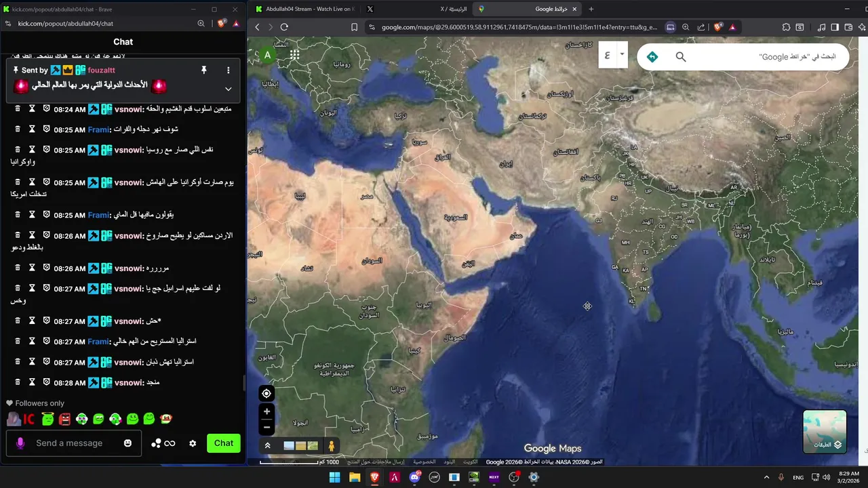Image resolution: width=868 pixels, height=488 pixels.
Task: Open the green Google account avatar A
Action: point(268,55)
